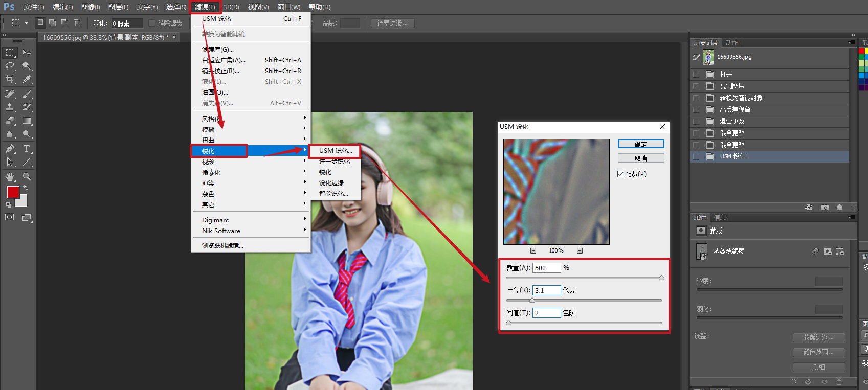Zoom in the USM 锐化 preview
Screen dimensions: 868x390
click(x=580, y=250)
